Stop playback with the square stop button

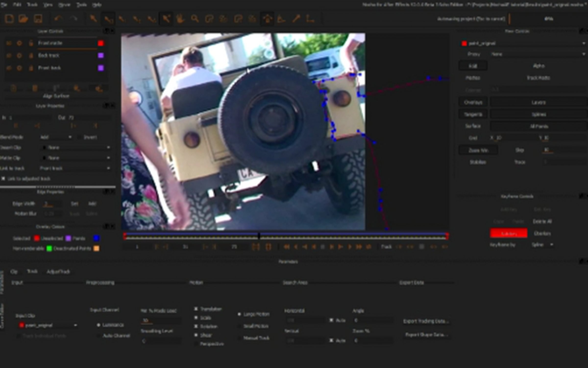tap(323, 247)
